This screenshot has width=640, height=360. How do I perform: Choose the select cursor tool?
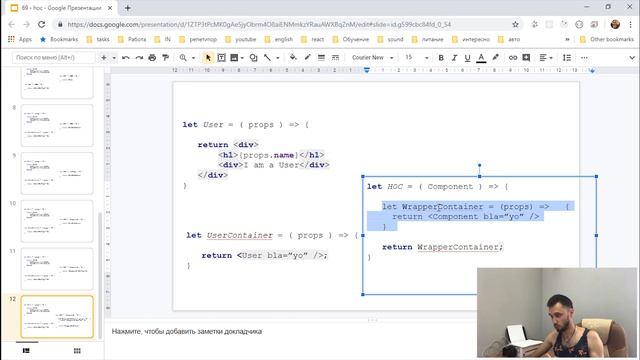(x=208, y=58)
